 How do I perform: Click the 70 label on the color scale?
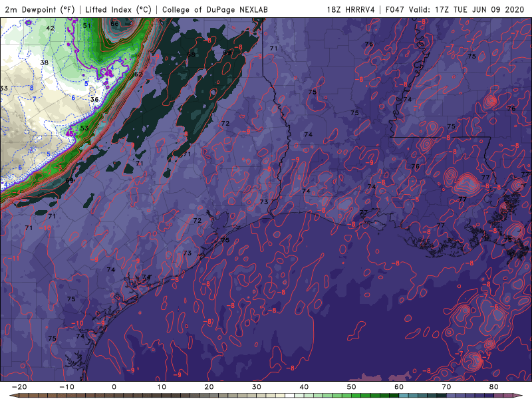[x=446, y=387]
